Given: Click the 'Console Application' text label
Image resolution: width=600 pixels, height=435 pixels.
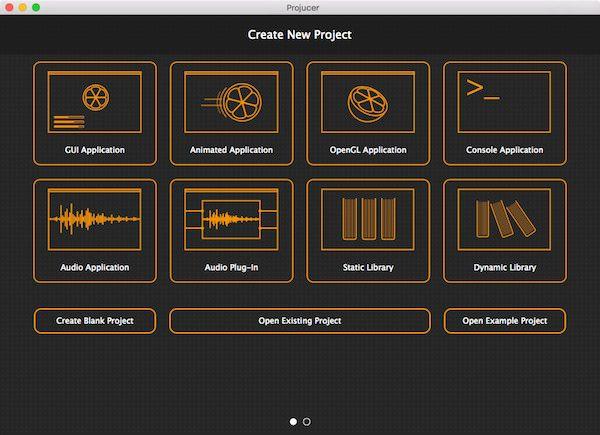Looking at the screenshot, I should coord(504,150).
